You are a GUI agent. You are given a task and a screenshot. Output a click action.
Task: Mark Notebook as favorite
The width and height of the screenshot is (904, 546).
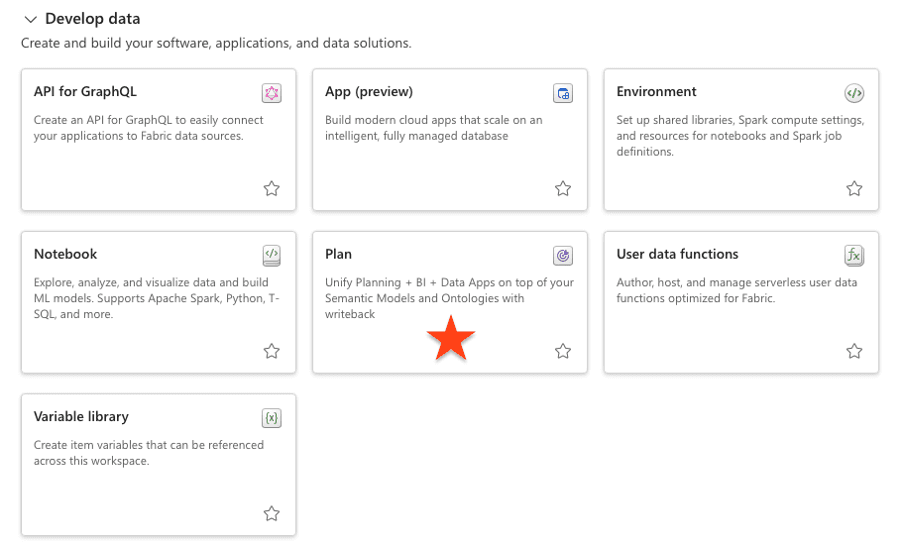click(x=272, y=351)
